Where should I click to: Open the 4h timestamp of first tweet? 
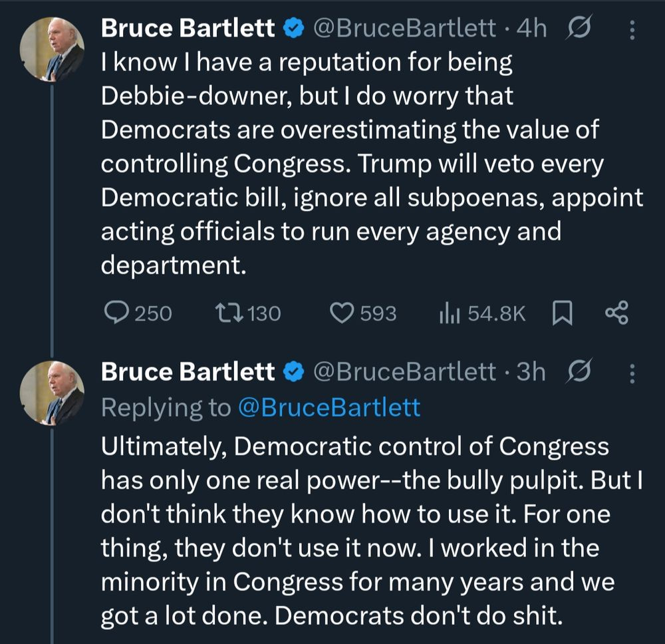point(531,28)
